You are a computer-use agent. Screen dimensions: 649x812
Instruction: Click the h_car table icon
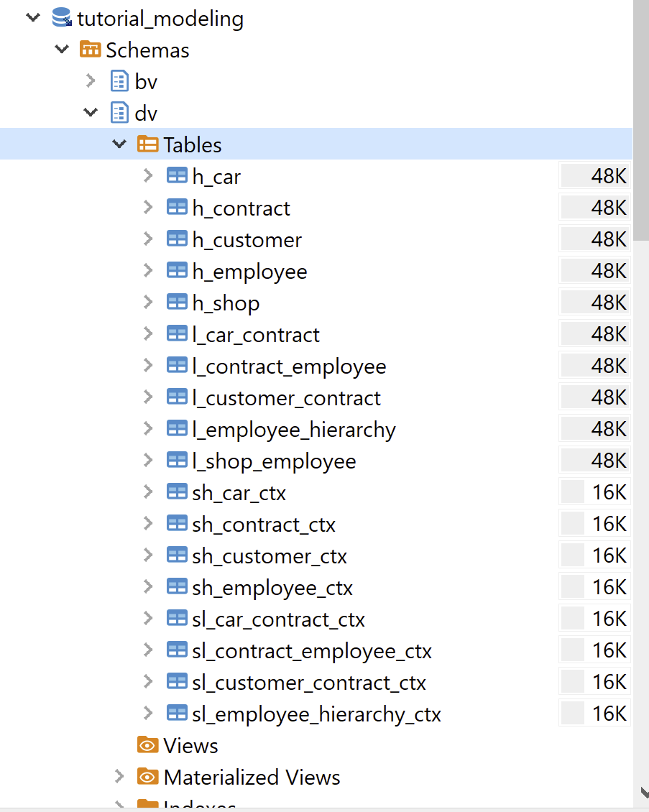click(177, 176)
